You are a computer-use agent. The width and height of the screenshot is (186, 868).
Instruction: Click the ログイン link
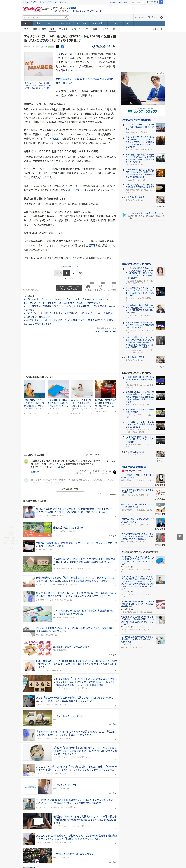coord(57,11)
